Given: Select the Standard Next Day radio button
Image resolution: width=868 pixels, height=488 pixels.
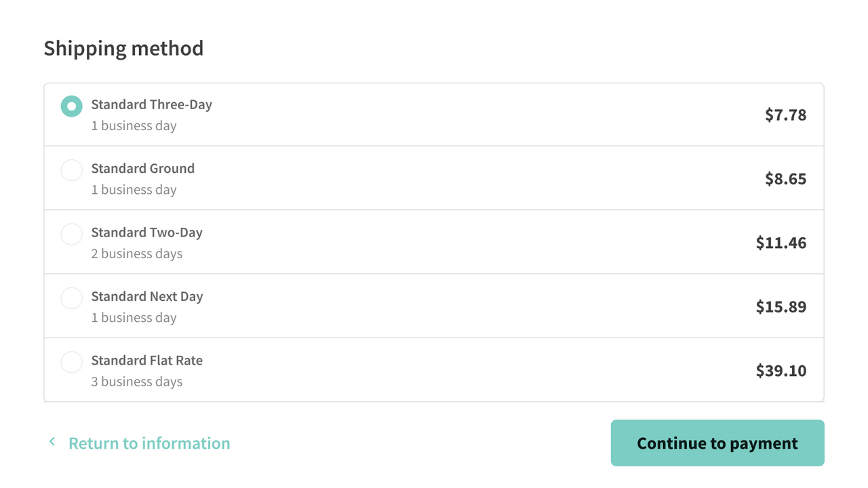Looking at the screenshot, I should (x=71, y=298).
